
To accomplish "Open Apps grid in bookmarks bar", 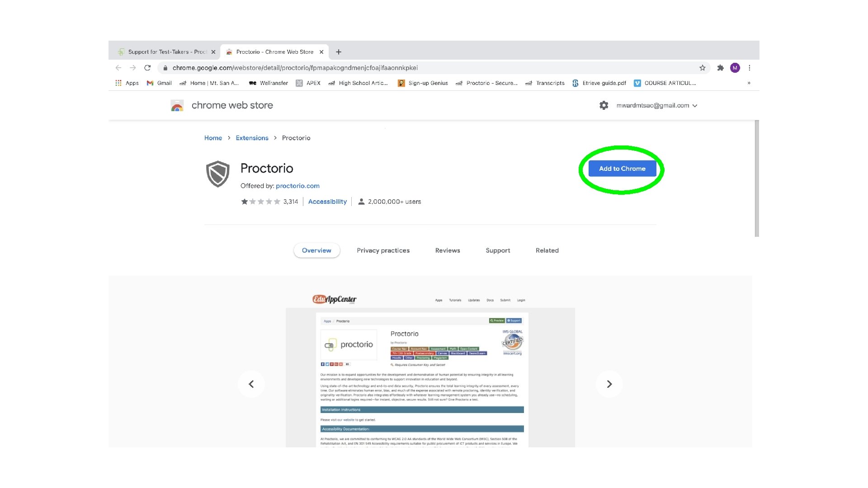I will tap(127, 83).
